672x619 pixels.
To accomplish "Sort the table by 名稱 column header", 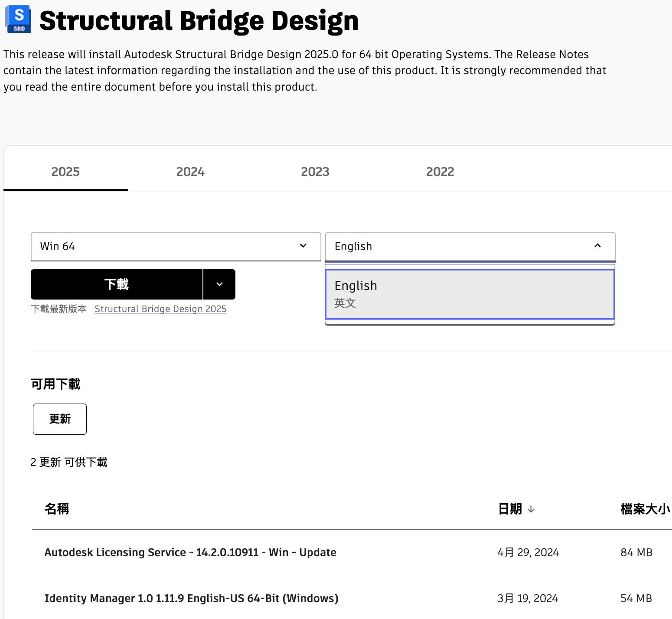I will pyautogui.click(x=57, y=509).
